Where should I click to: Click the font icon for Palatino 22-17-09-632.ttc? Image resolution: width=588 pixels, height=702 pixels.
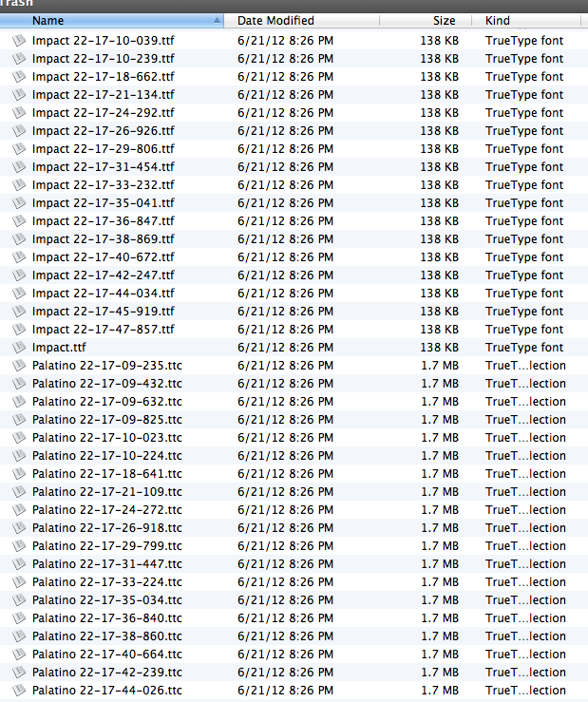pos(19,402)
